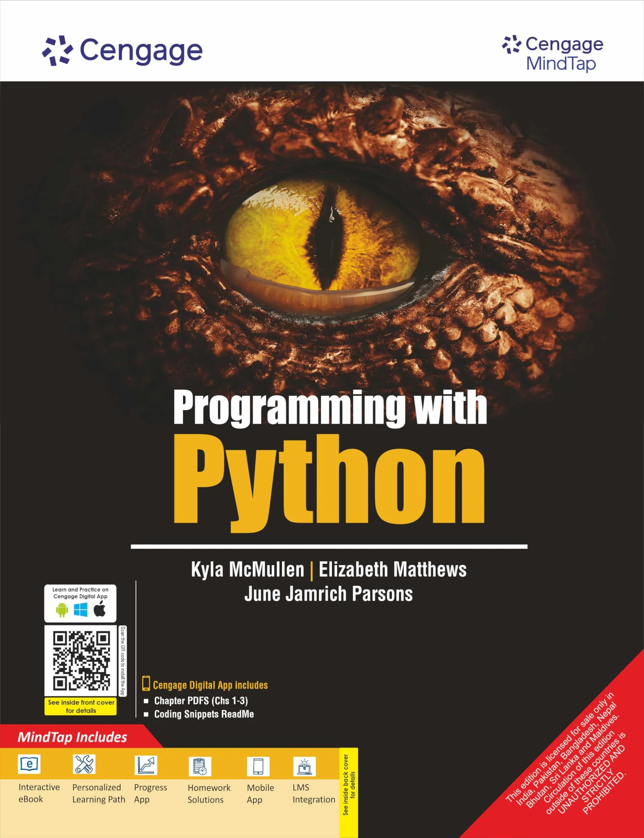Image resolution: width=644 pixels, height=838 pixels.
Task: Click the Cengage logo at top left
Action: [122, 51]
